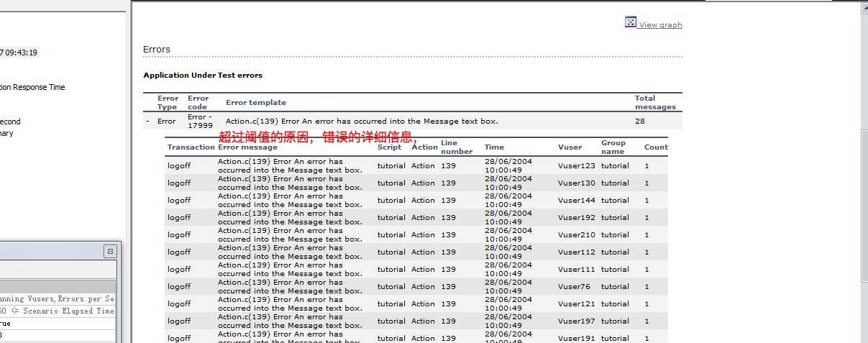This screenshot has width=868, height=343.
Task: Click the Time column header
Action: pos(494,147)
